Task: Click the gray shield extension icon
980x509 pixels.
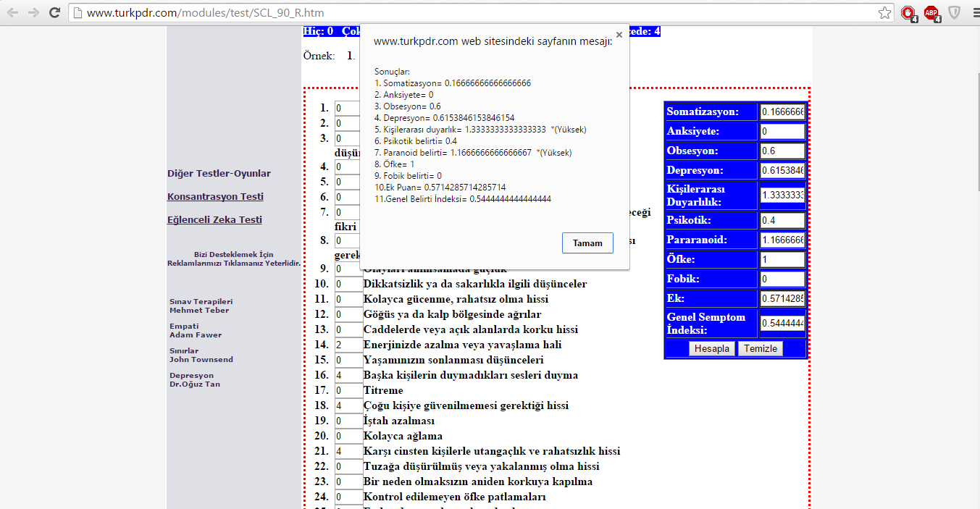Action: click(954, 13)
